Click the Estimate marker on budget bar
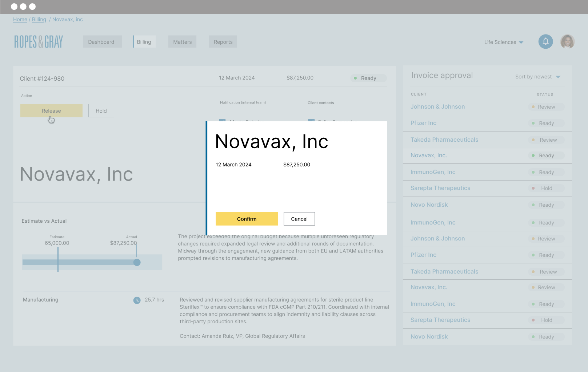Image resolution: width=588 pixels, height=372 pixels. point(58,259)
